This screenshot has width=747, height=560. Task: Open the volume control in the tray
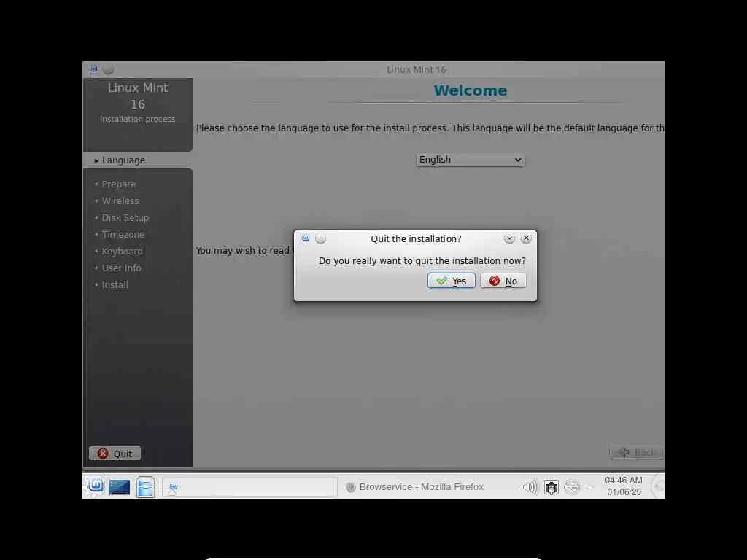click(x=530, y=487)
